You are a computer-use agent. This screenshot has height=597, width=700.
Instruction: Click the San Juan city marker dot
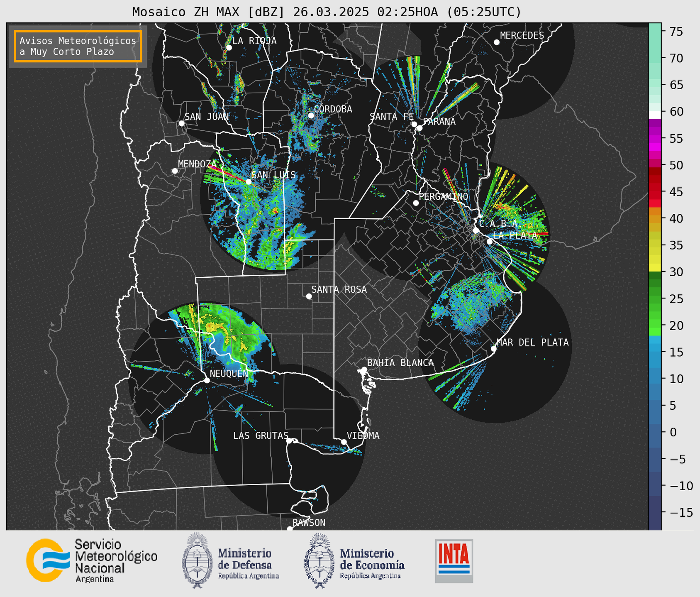(181, 123)
